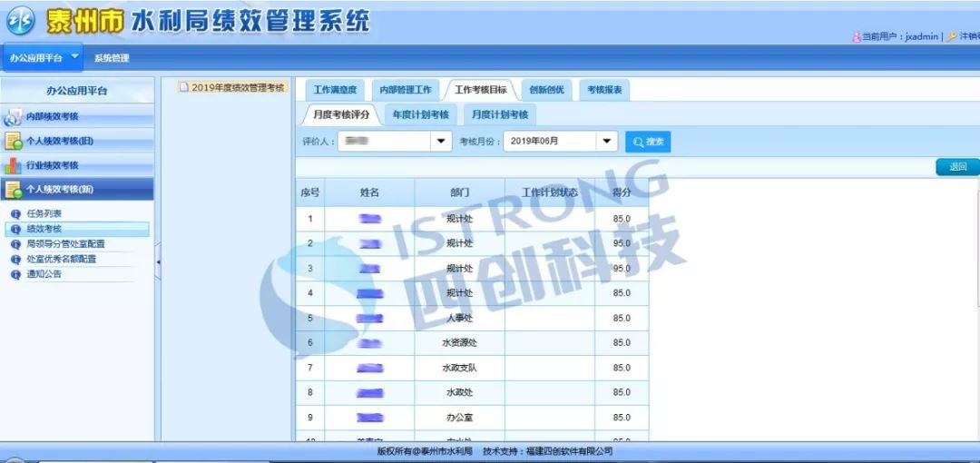
Task: Click the 评价人 input field
Action: click(385, 142)
